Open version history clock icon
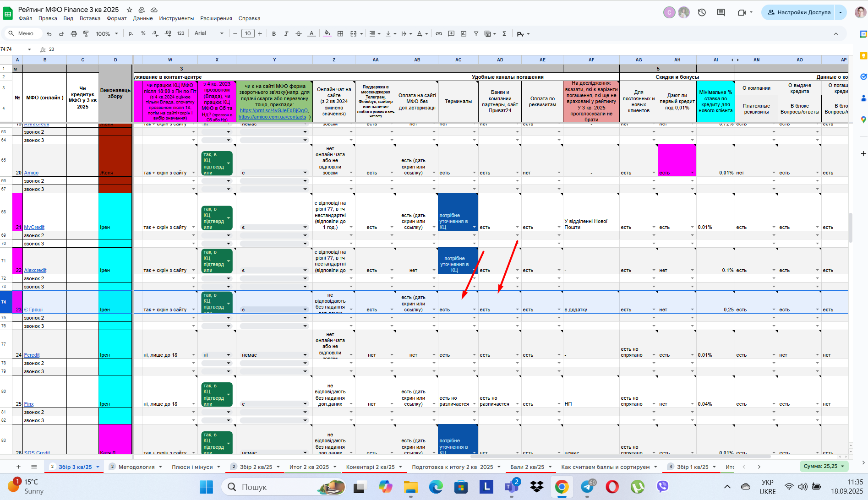This screenshot has height=500, width=868. (x=702, y=12)
